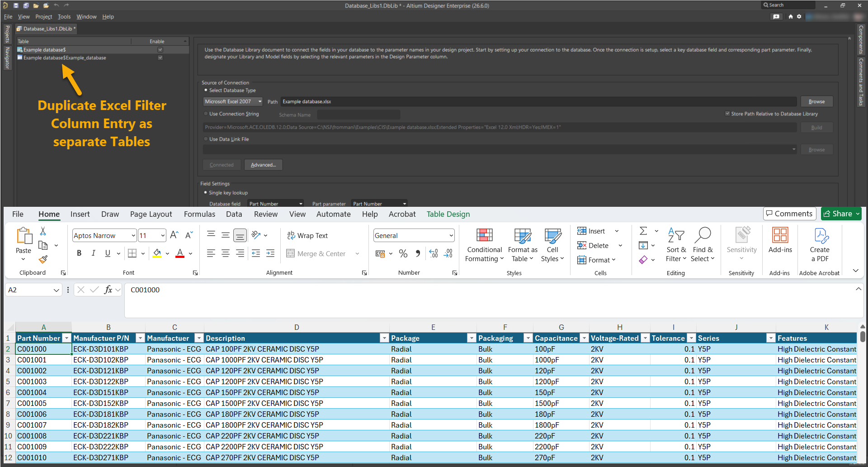Switch to the Page Layout ribbon tab
The width and height of the screenshot is (868, 467).
151,214
